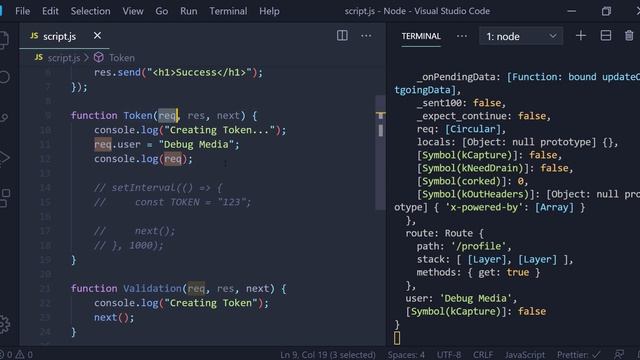Switch to the TERMINAL panel tab
Screen dimensions: 640x360
click(x=421, y=36)
